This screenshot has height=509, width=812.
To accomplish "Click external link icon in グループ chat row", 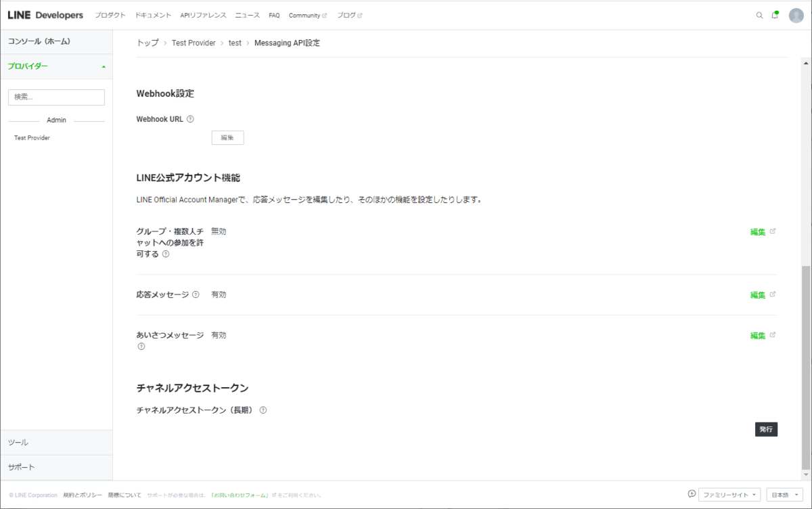I will pyautogui.click(x=773, y=231).
